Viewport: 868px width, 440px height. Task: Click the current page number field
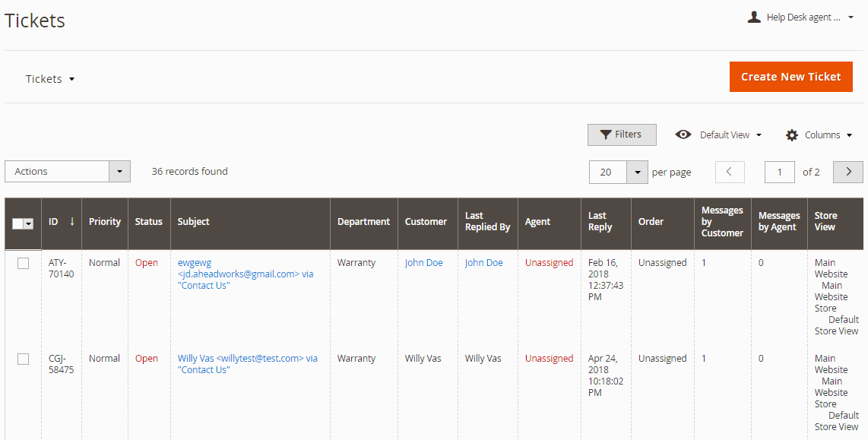pyautogui.click(x=779, y=173)
